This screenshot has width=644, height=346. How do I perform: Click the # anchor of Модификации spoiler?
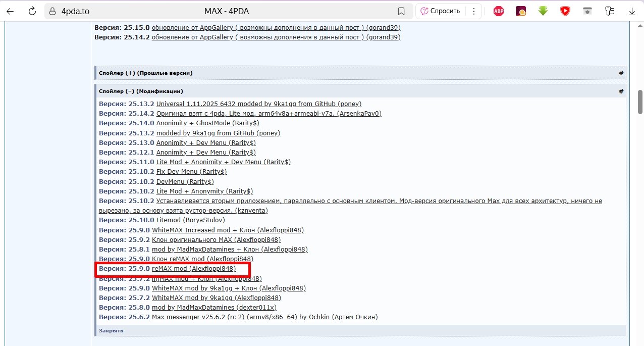coord(621,91)
